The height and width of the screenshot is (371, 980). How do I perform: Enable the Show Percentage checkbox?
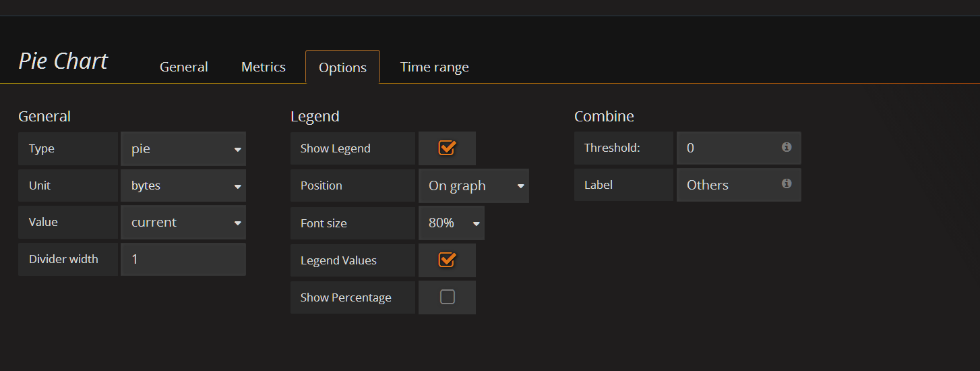tap(447, 297)
